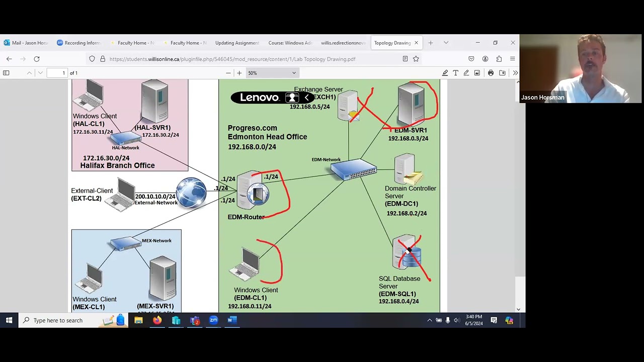644x362 pixels.
Task: Reload the current page
Action: 37,59
